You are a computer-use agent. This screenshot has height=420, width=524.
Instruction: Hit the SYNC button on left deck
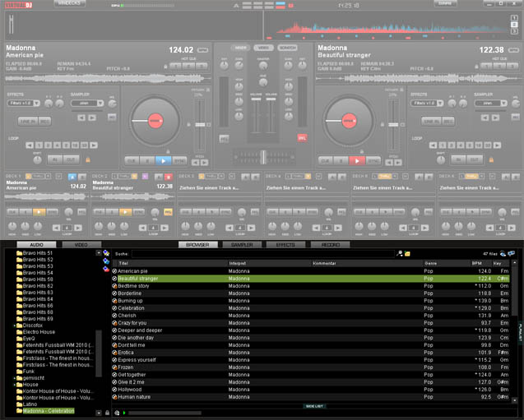pos(179,161)
